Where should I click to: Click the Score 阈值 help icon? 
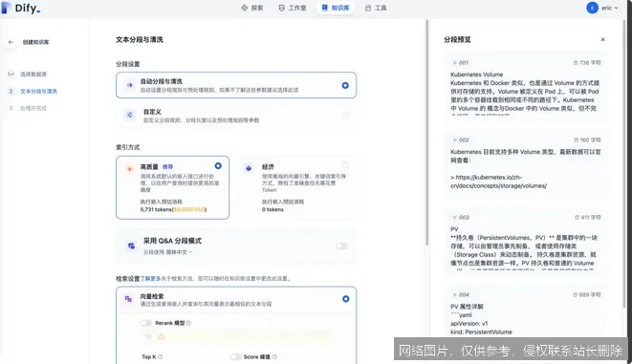click(274, 356)
